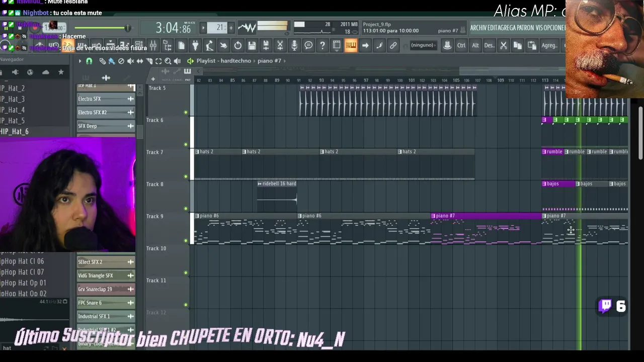Click the Alt button in the toolbar
This screenshot has width=644, height=362.
point(475,46)
